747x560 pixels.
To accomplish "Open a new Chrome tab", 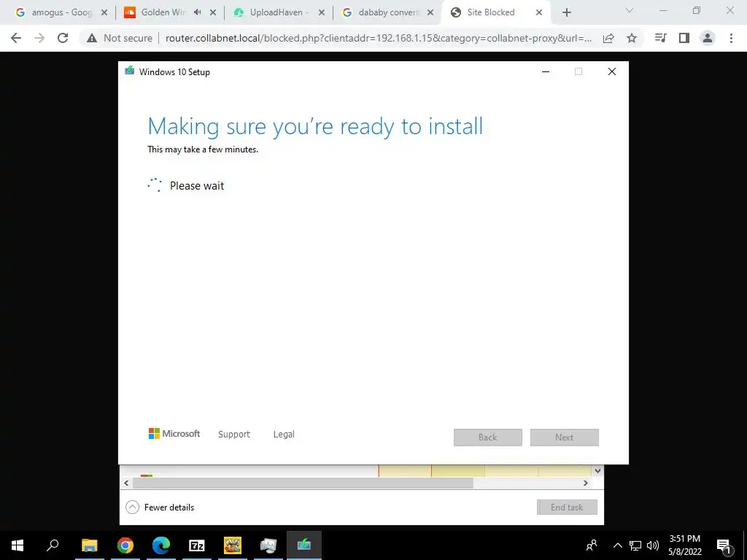I will point(566,13).
